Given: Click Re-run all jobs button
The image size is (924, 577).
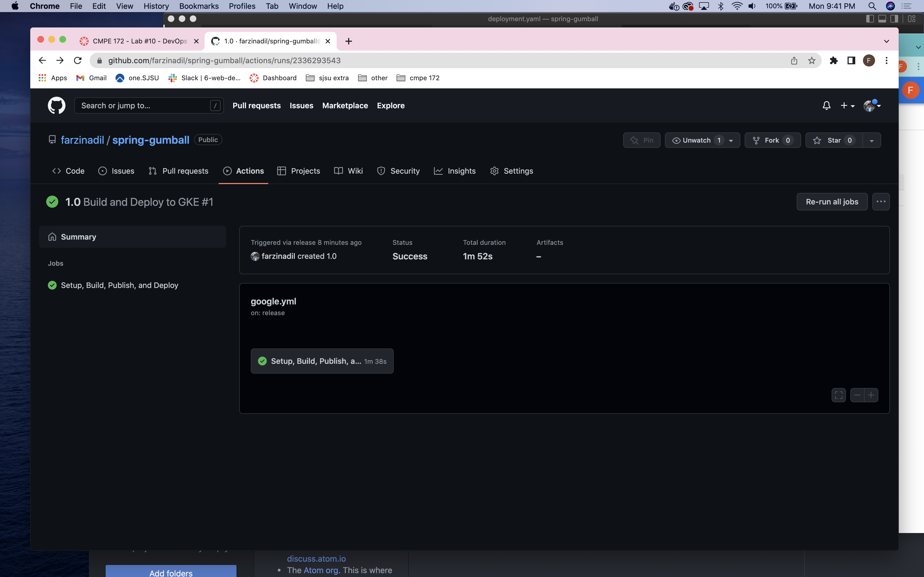Looking at the screenshot, I should 832,202.
